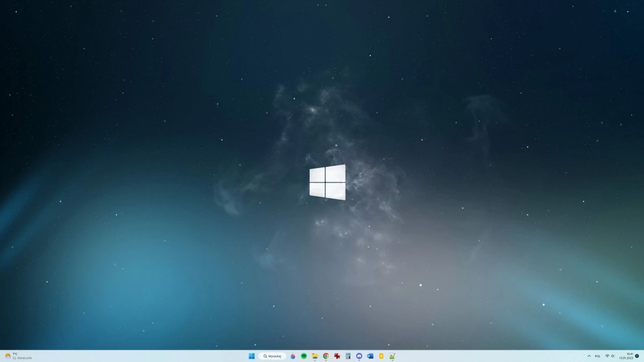Open the red puzzle-piece application
The width and height of the screenshot is (644, 362).
[x=337, y=356]
